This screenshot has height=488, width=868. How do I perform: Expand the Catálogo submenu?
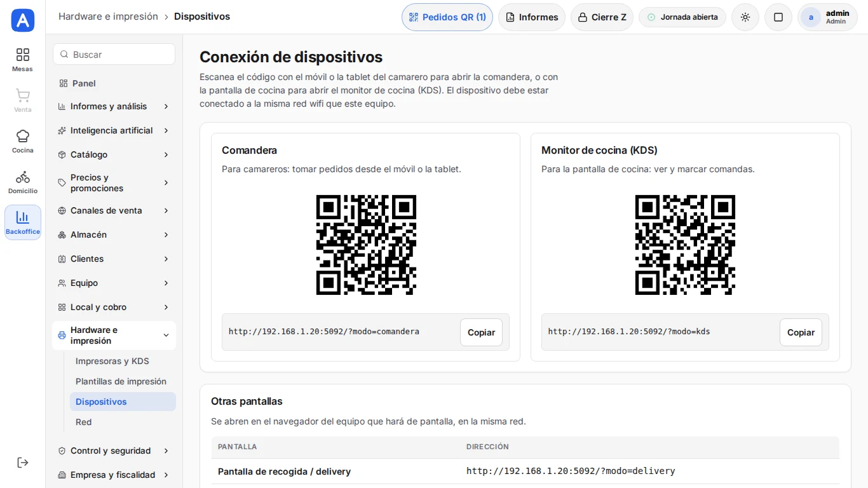[x=114, y=154]
